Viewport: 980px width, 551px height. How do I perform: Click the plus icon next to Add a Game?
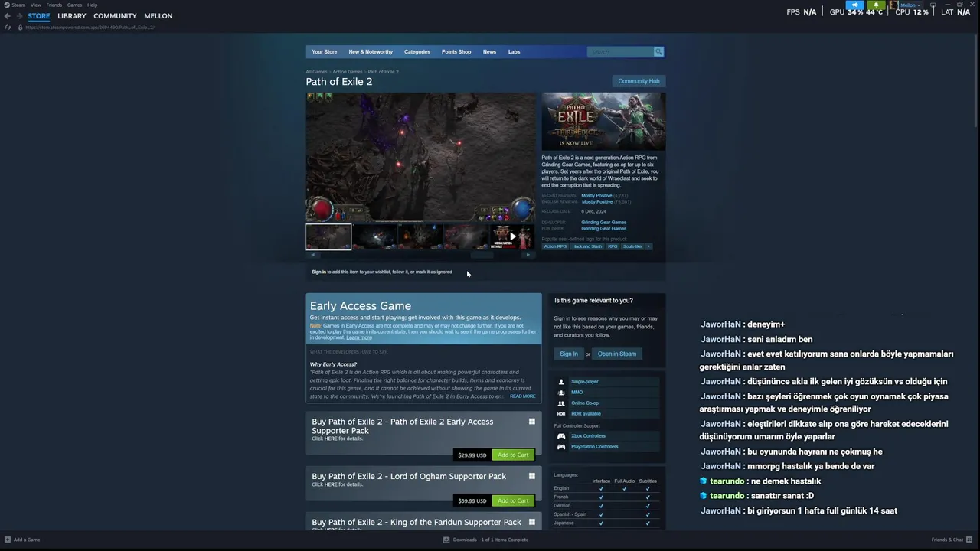point(7,540)
